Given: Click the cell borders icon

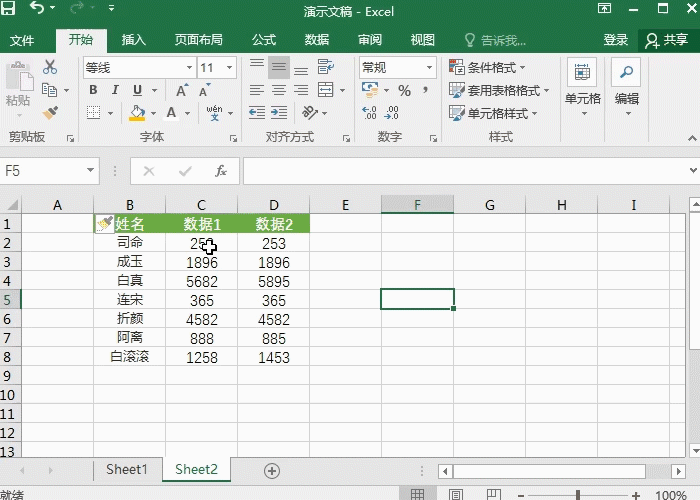Looking at the screenshot, I should point(93,112).
